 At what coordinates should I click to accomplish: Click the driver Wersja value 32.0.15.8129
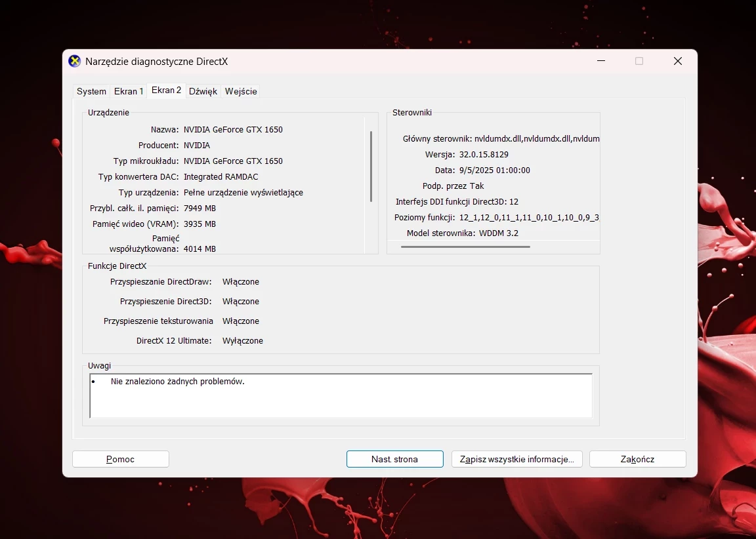(484, 154)
